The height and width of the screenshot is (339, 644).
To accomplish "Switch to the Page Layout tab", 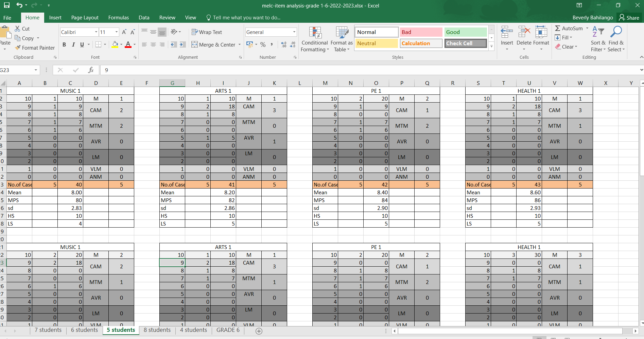I will point(85,18).
